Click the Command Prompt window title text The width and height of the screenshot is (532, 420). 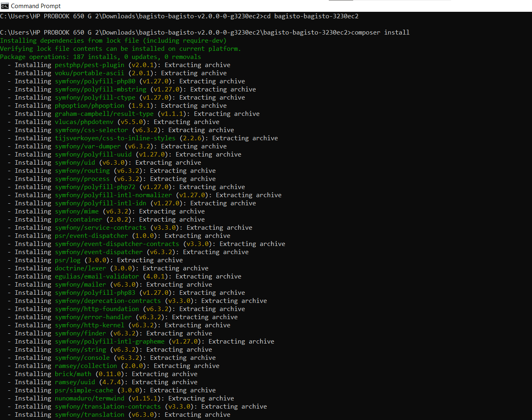click(x=36, y=6)
